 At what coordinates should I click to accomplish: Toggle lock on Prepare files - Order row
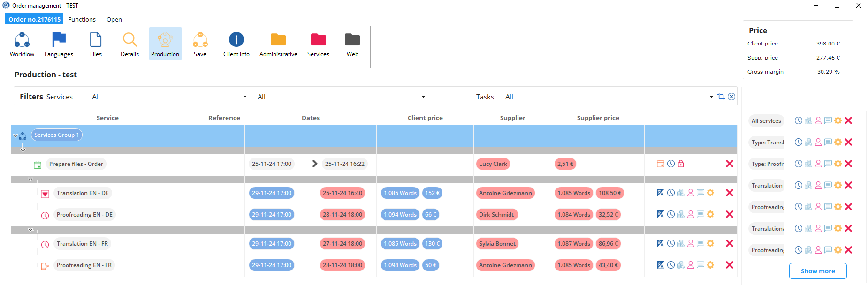(x=681, y=164)
